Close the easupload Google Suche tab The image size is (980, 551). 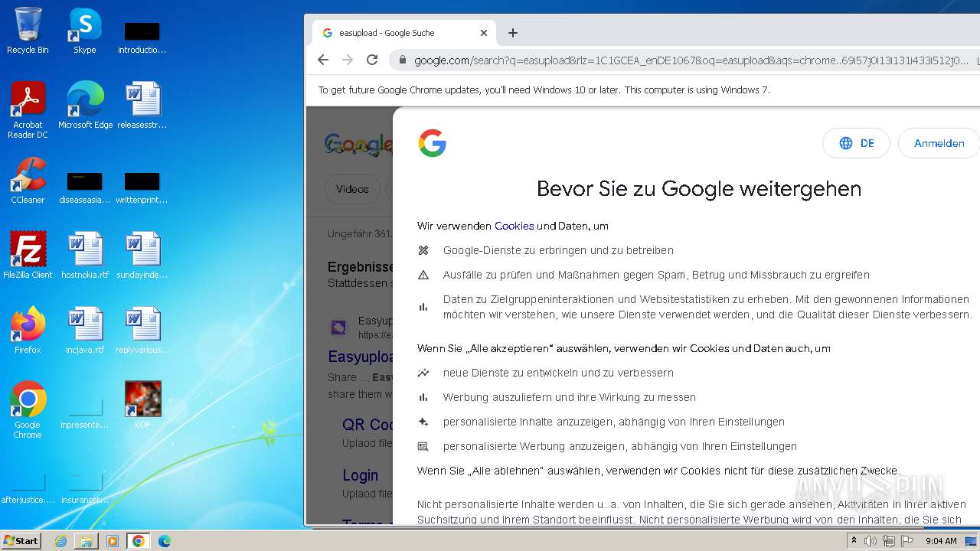click(484, 33)
